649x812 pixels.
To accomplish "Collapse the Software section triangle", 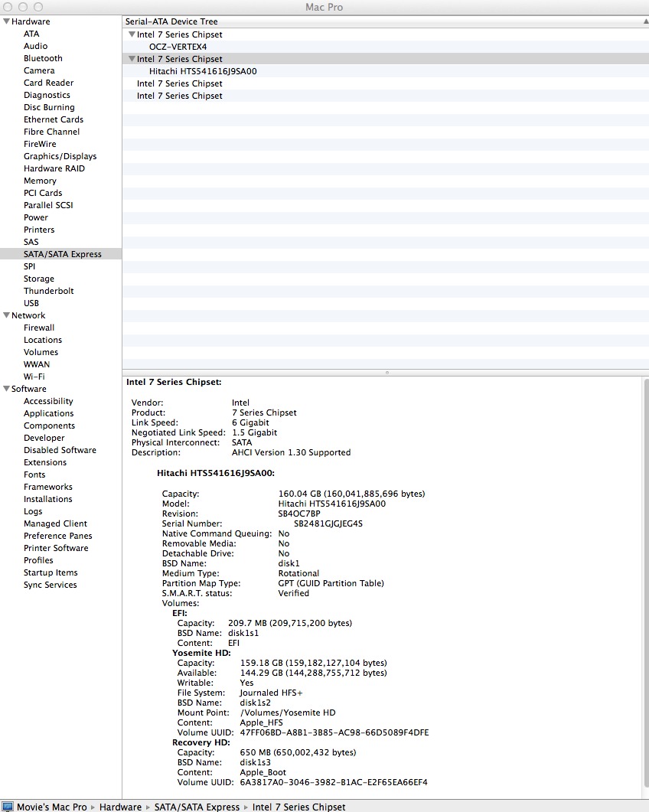I will pos(6,389).
